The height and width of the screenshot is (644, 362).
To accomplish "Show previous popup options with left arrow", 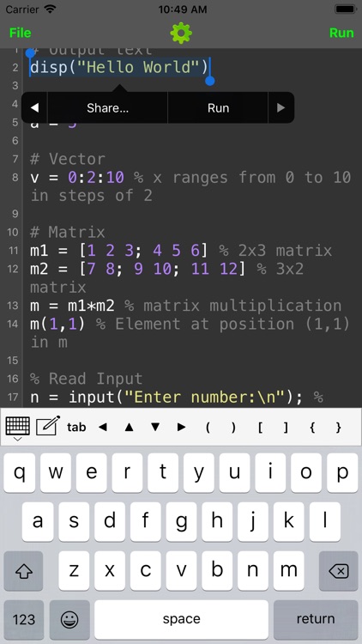I will point(34,108).
